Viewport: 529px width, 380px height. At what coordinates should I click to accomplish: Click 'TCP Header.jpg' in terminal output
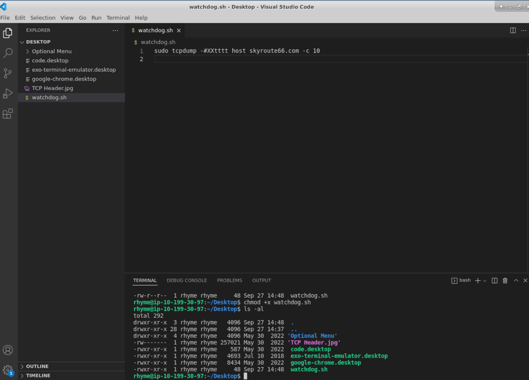point(314,343)
